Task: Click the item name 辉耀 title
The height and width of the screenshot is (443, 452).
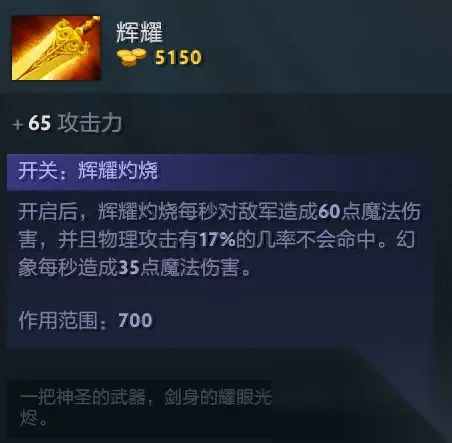Action: click(x=139, y=32)
